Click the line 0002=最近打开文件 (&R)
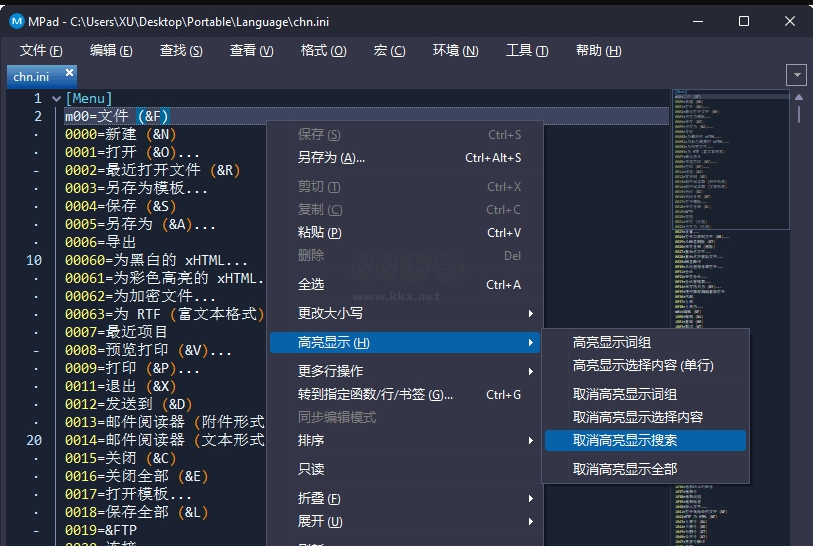 [152, 170]
